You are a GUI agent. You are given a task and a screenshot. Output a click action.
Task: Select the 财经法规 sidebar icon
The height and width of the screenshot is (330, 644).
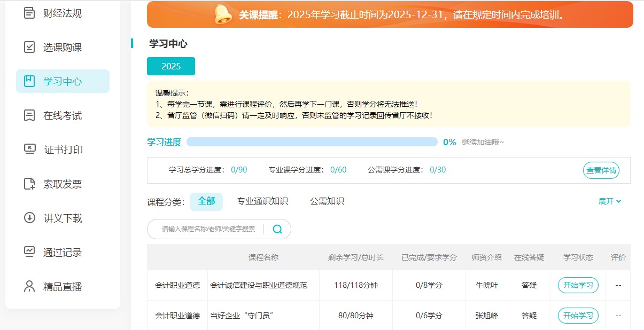pyautogui.click(x=29, y=12)
